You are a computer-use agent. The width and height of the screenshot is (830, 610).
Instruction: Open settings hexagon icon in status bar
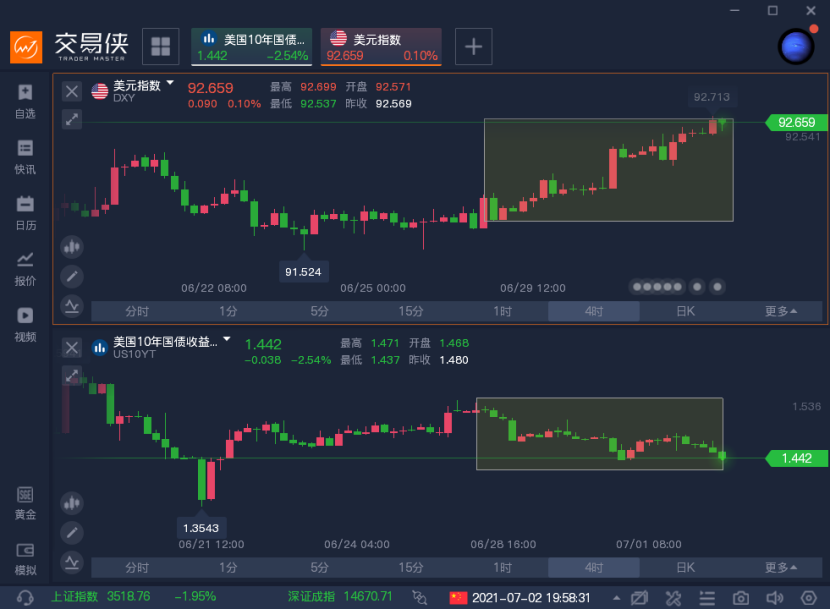(x=809, y=598)
